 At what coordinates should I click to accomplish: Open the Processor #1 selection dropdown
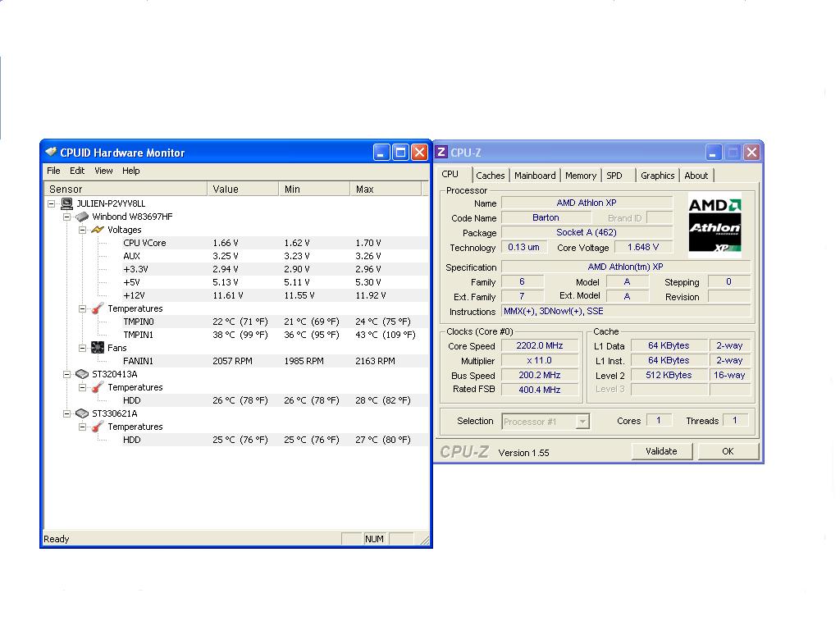tap(582, 422)
